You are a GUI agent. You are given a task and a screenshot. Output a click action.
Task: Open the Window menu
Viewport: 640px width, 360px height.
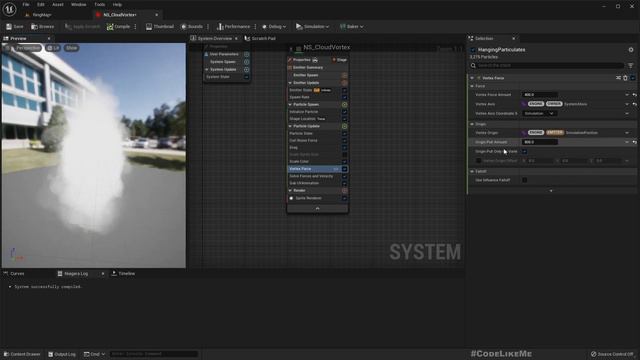click(x=78, y=4)
